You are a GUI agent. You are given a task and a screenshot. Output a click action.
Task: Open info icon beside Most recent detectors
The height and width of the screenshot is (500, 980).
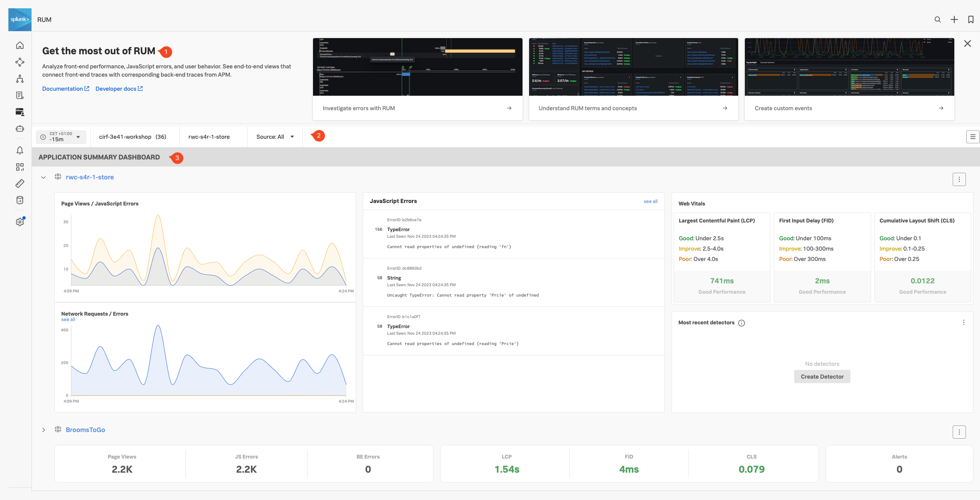tap(742, 323)
